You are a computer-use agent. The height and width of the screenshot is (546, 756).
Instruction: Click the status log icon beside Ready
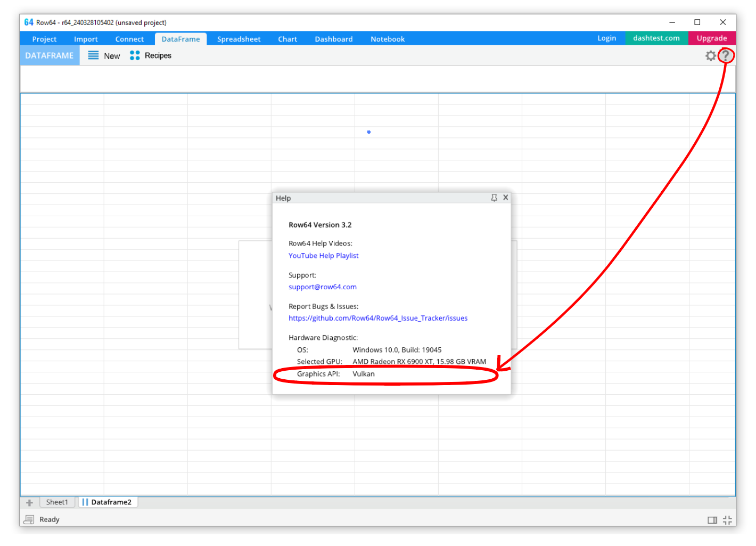(29, 519)
